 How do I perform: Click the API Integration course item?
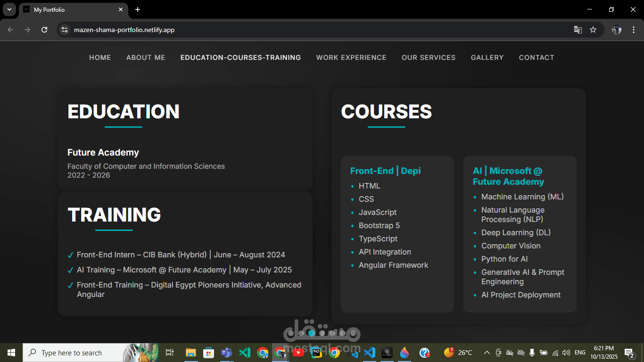pyautogui.click(x=385, y=252)
